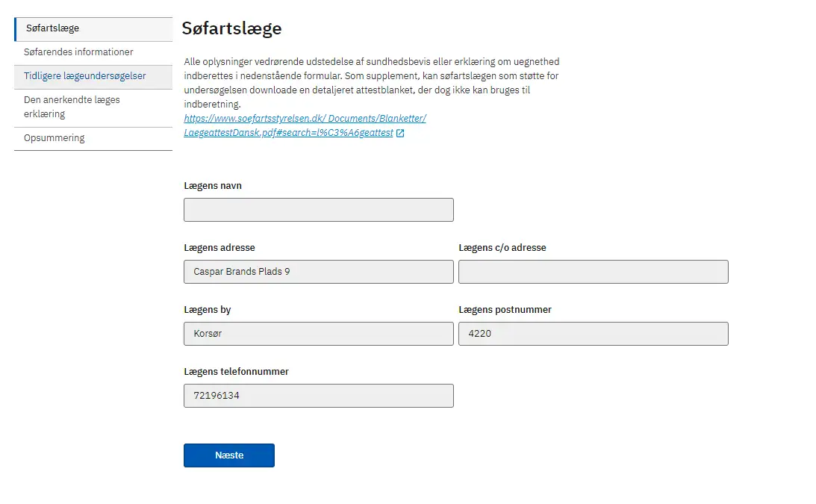816x504 pixels.
Task: Open Tidligere lægeundersøgelser in sidebar
Action: click(93, 77)
